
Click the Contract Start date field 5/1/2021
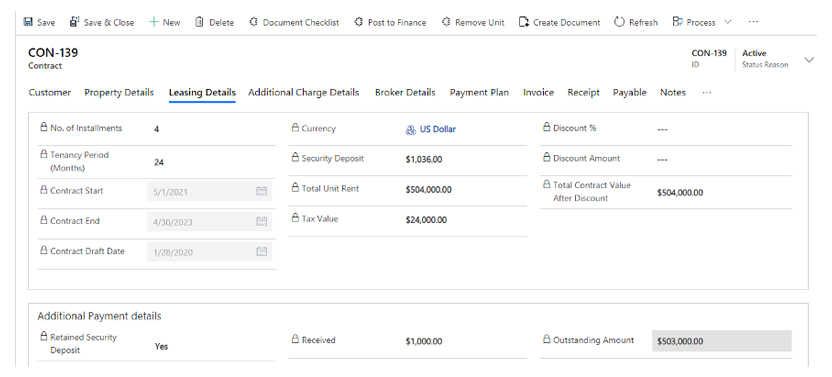pos(210,191)
